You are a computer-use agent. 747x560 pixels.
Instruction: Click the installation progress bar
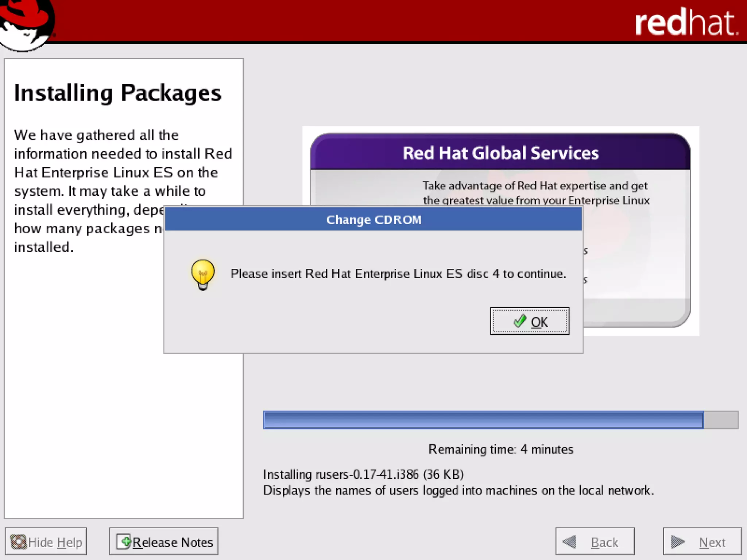[500, 420]
